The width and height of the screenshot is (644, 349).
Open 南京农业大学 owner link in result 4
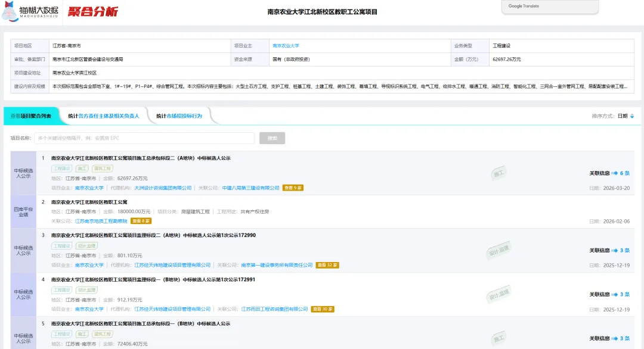tap(89, 309)
